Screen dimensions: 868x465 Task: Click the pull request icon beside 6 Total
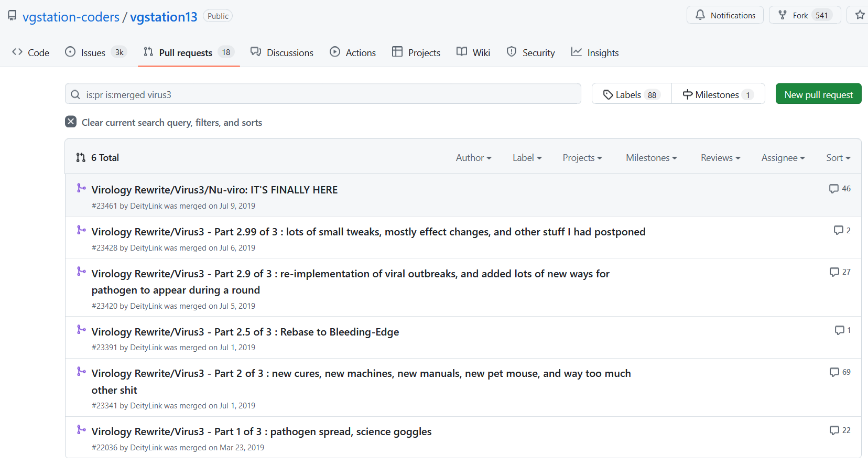[81, 157]
